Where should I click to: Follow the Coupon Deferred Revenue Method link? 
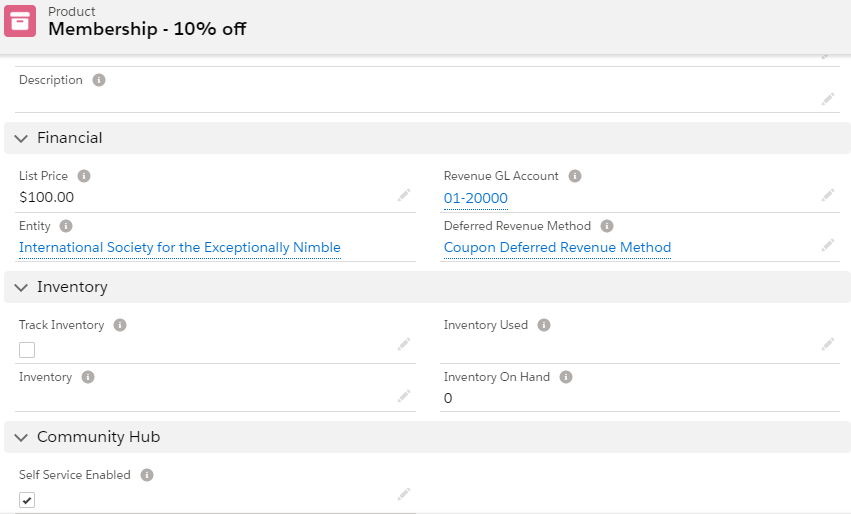coord(557,247)
